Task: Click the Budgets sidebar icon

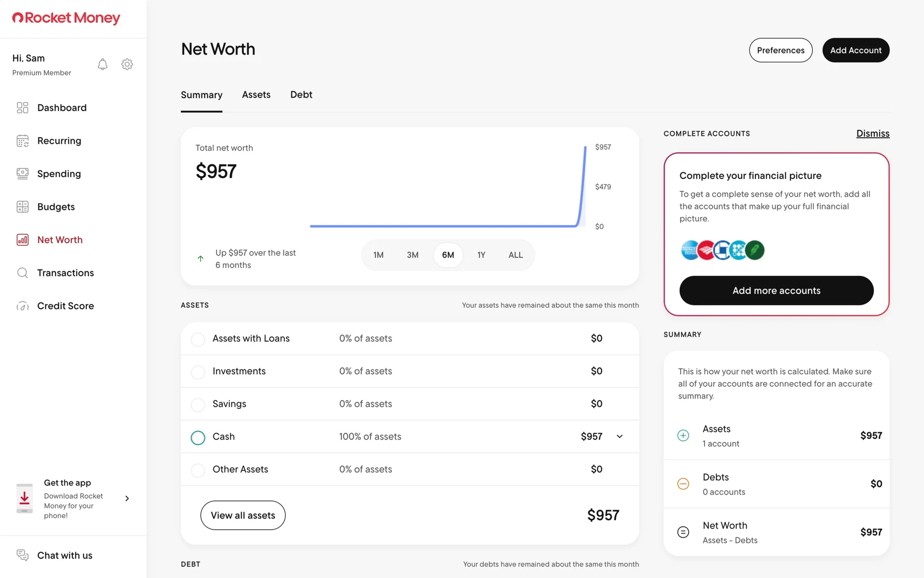Action: pos(23,207)
